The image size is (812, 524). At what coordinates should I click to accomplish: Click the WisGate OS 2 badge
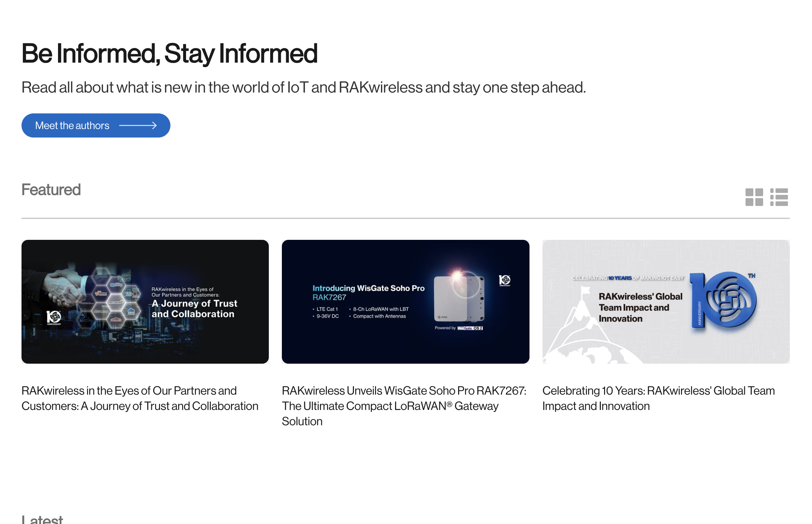tap(470, 328)
